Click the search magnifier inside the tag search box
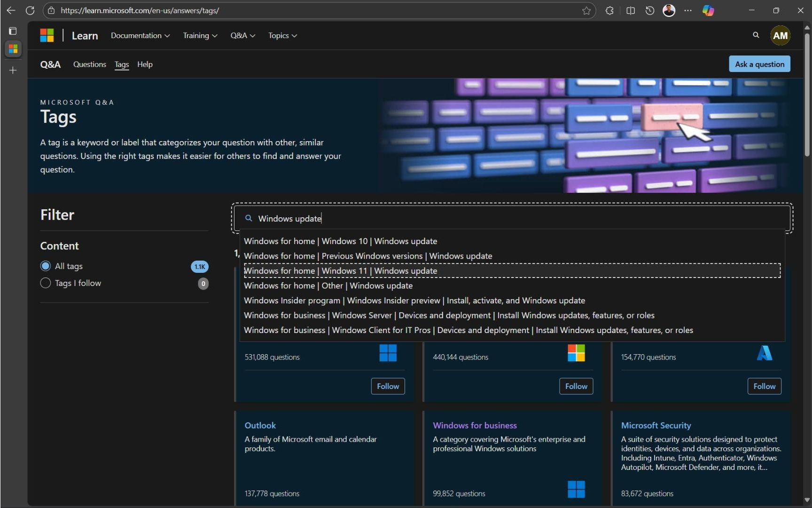The height and width of the screenshot is (508, 812). pos(249,218)
